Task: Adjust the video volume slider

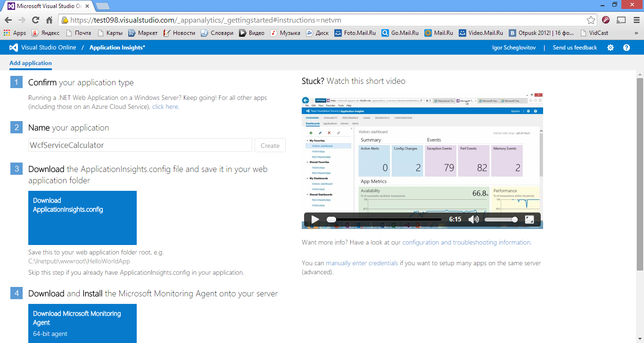Action: click(x=501, y=220)
